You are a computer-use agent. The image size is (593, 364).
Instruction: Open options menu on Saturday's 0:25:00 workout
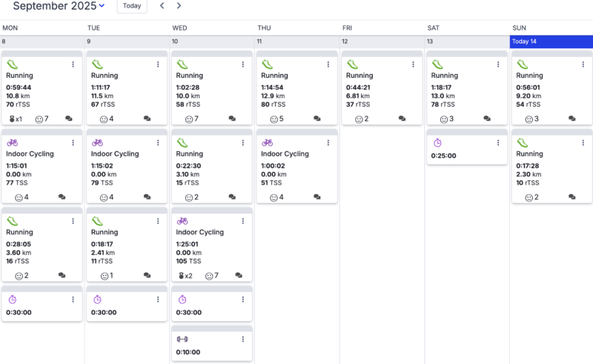click(498, 142)
